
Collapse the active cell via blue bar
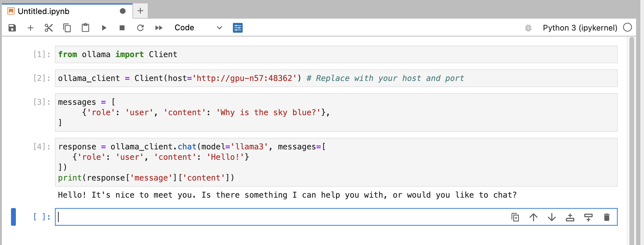click(13, 217)
